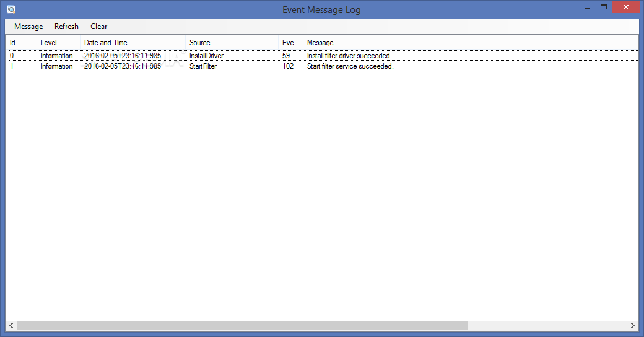The width and height of the screenshot is (644, 337).
Task: Sort by the Id column header
Action: click(21, 43)
